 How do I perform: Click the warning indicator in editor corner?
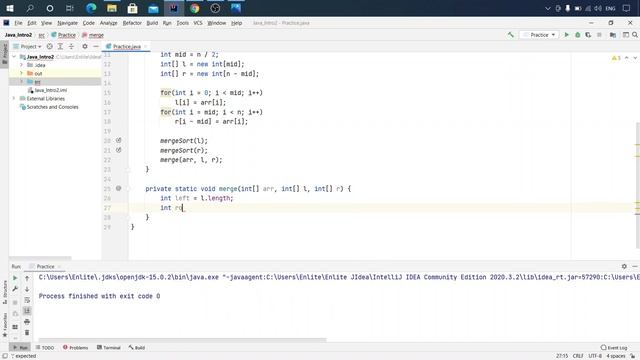point(616,58)
